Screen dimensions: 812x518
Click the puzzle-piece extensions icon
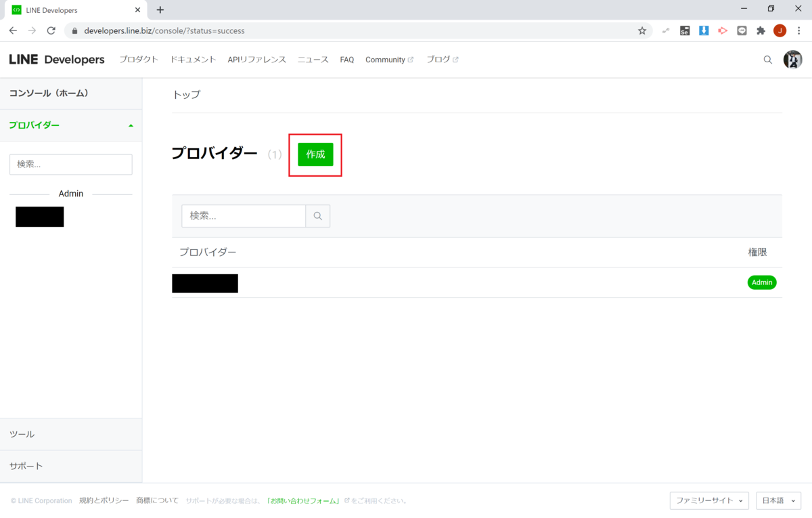point(761,30)
